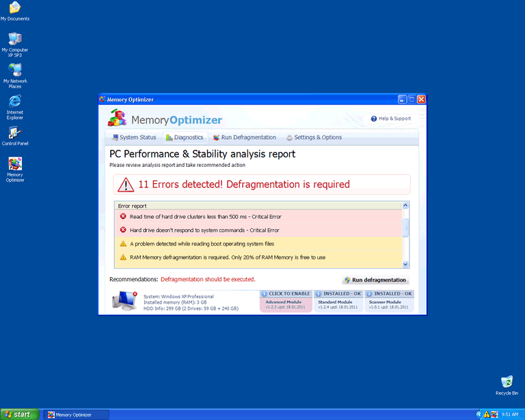Click the yellow warning icon for RAM defragmentation

click(123, 257)
